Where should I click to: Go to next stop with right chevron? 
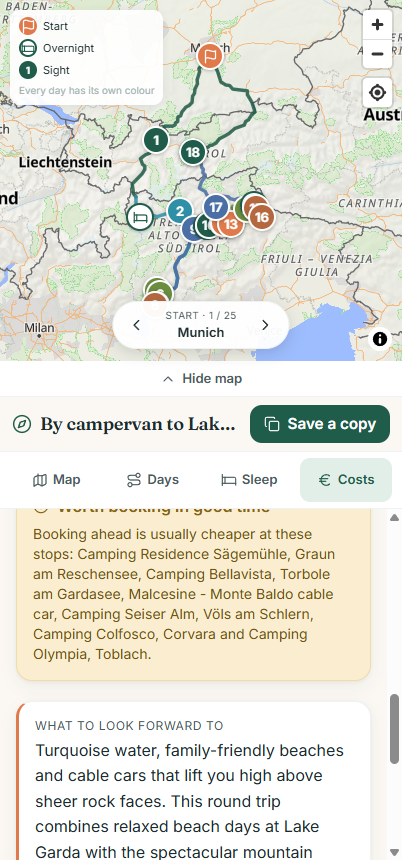265,325
